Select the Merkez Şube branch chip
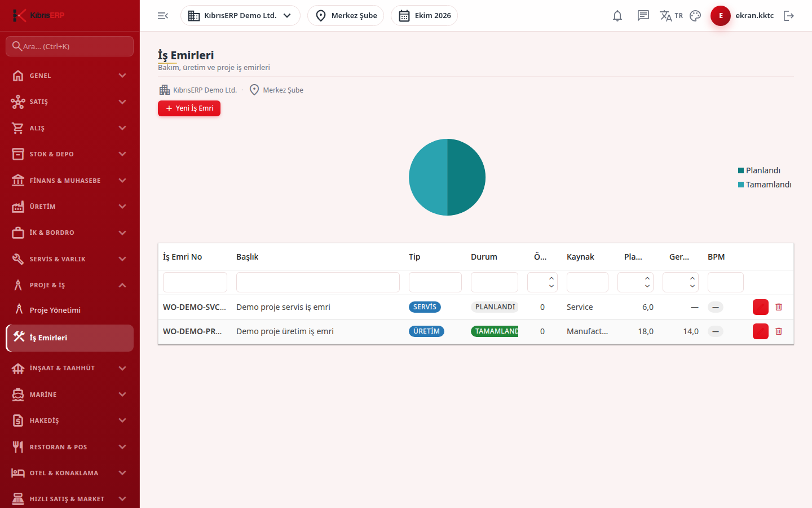This screenshot has width=812, height=508. [346, 16]
